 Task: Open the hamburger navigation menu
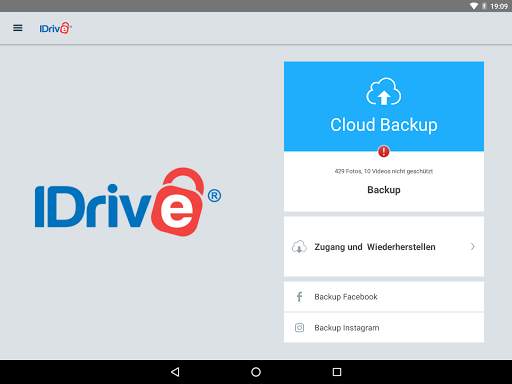click(18, 28)
